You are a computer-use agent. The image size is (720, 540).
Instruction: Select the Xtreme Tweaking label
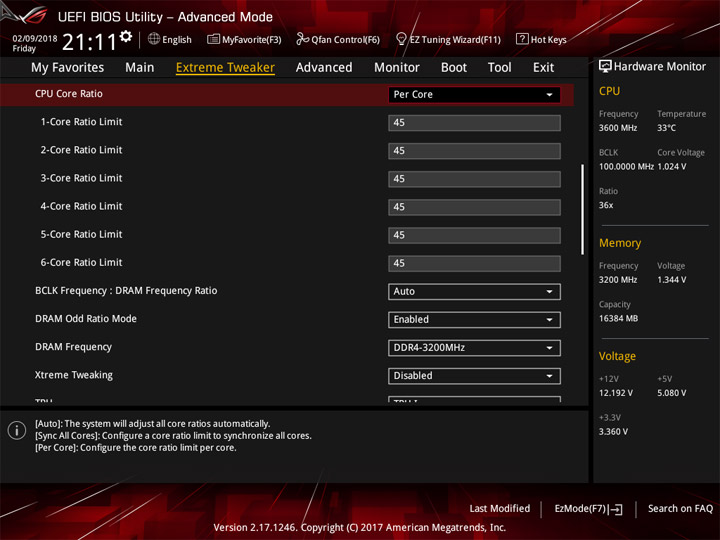click(x=73, y=375)
